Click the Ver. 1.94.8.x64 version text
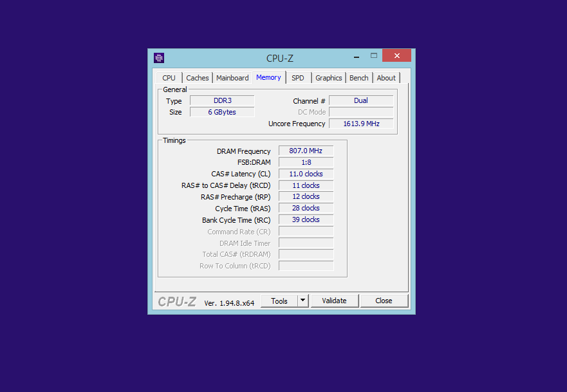This screenshot has width=567, height=392. 229,303
